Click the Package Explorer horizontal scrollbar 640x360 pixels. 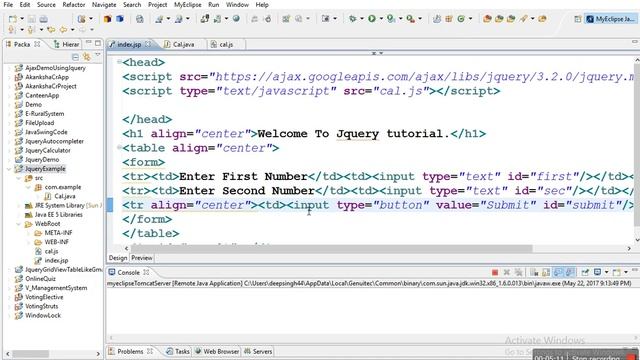(31, 353)
